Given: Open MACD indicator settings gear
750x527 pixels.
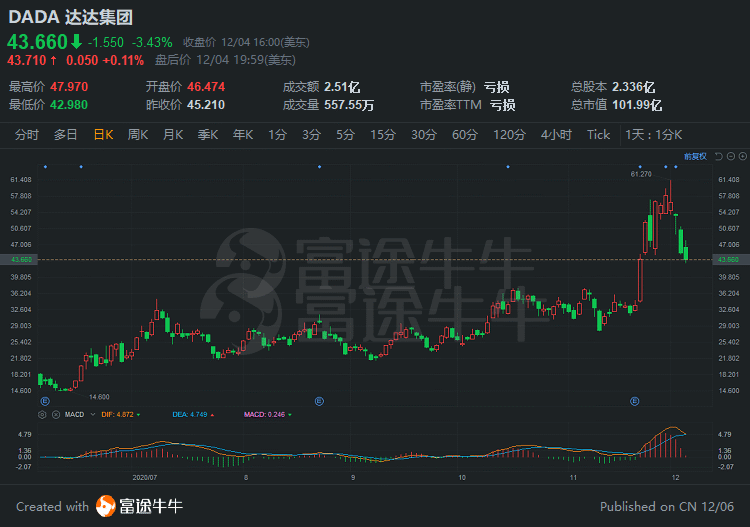Looking at the screenshot, I should pyautogui.click(x=42, y=415).
